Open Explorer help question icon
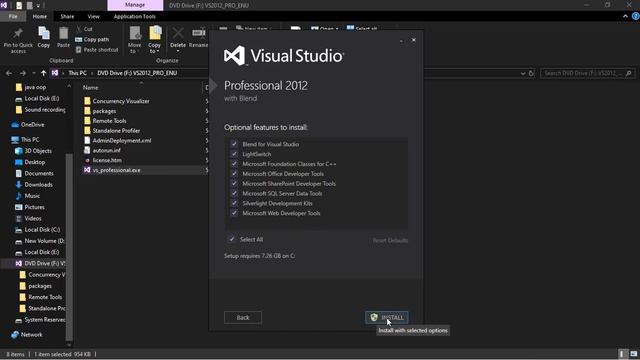640x360 pixels. point(635,16)
